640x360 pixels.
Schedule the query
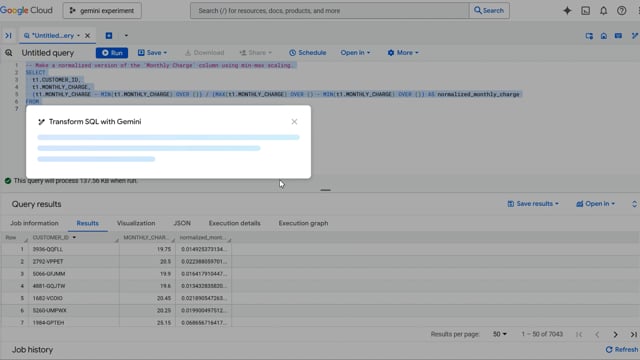(x=308, y=53)
